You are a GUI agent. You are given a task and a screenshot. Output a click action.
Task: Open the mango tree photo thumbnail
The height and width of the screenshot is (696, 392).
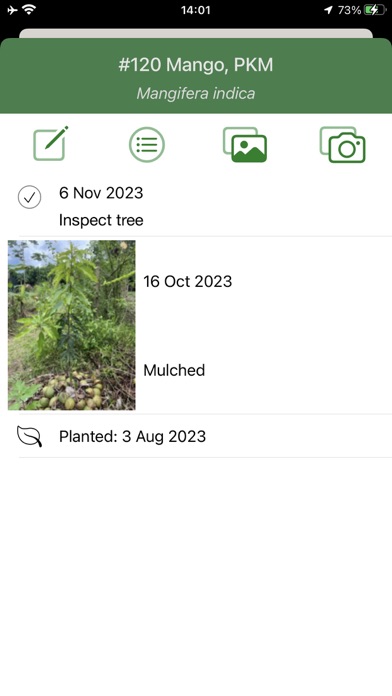click(71, 325)
